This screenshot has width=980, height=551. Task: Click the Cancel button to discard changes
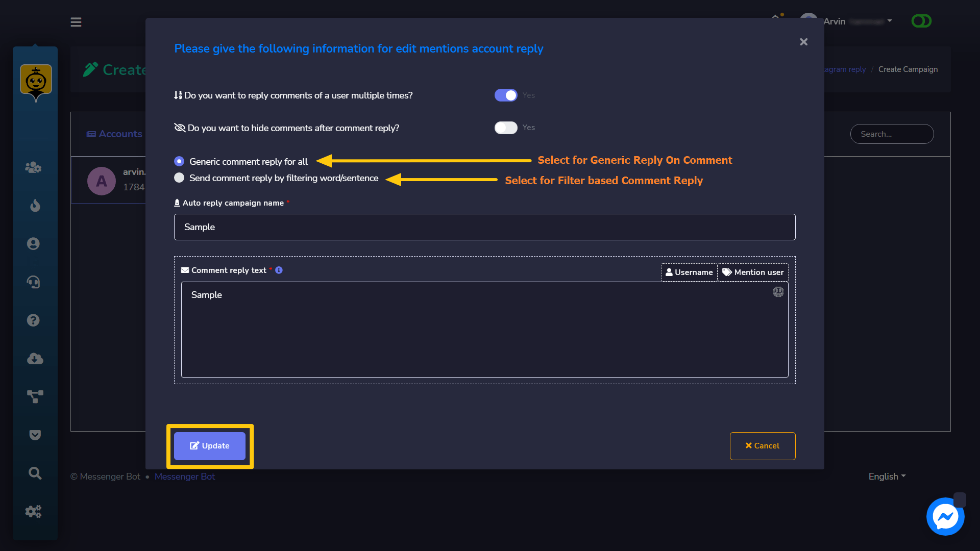point(762,445)
